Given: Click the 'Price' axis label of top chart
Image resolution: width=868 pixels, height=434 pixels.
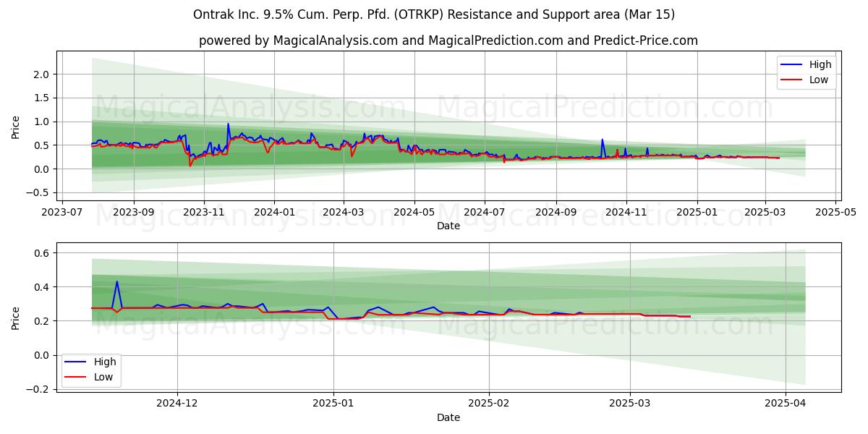Looking at the screenshot, I should [x=16, y=127].
